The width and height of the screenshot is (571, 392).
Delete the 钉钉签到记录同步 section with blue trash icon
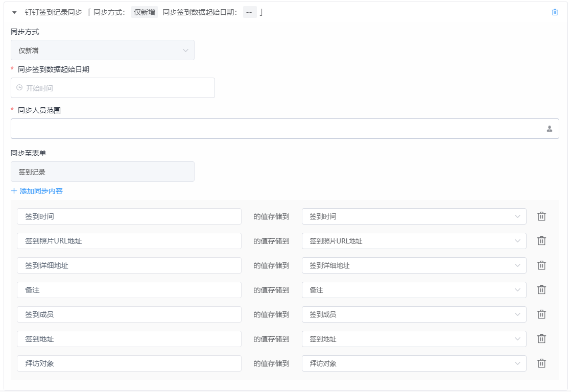coord(555,12)
